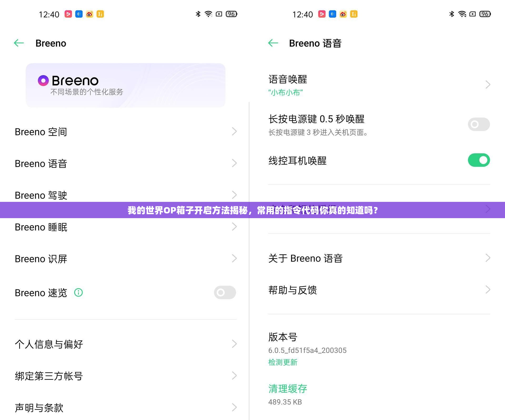This screenshot has width=505, height=420.
Task: Disable 线控耳机唤醒
Action: click(478, 160)
